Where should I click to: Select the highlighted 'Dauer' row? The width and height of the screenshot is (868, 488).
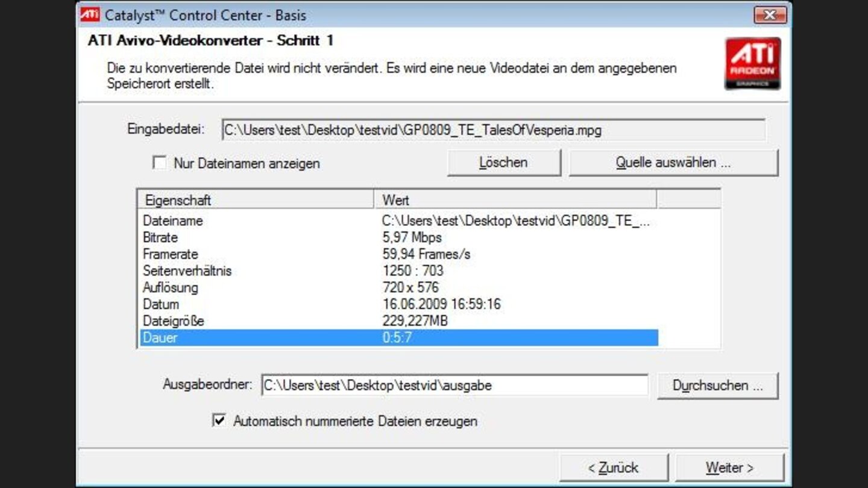coord(398,337)
